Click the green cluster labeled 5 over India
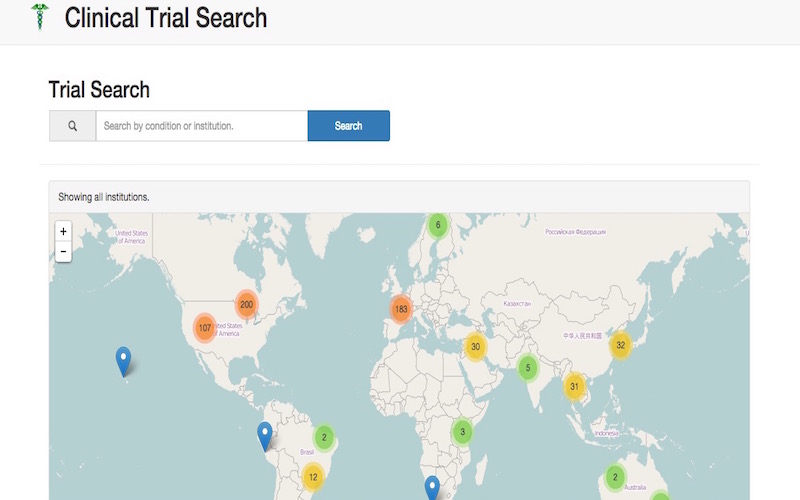800x500 pixels. pos(527,368)
